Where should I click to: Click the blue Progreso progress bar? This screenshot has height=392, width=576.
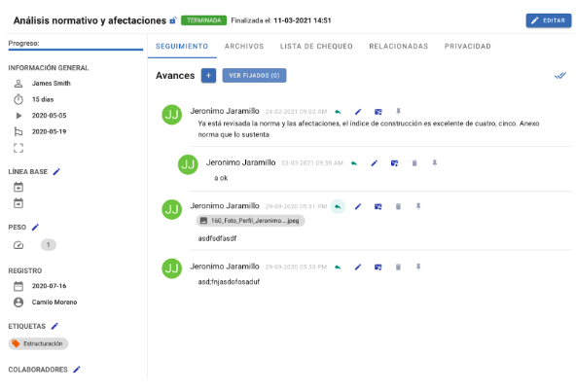[x=76, y=50]
